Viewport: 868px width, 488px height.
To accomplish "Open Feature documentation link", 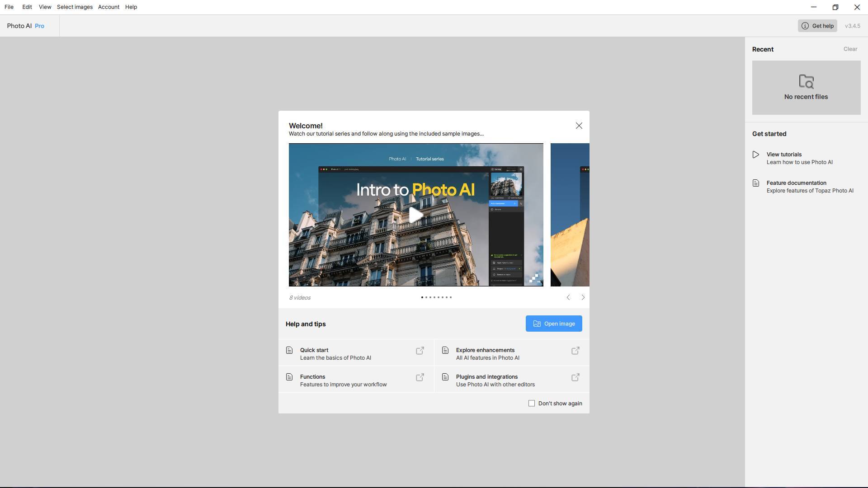I will coord(810,187).
